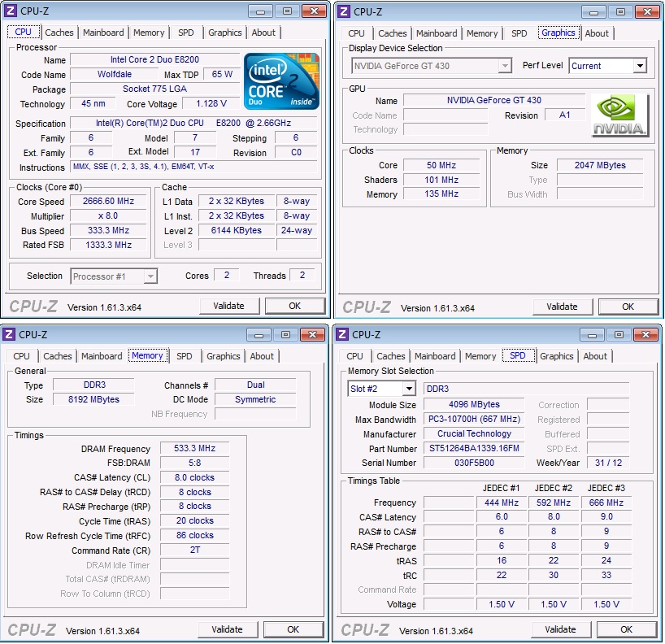This screenshot has height=644, width=665.
Task: Click the CPU-Z Z icon in SPD window
Action: 343,335
